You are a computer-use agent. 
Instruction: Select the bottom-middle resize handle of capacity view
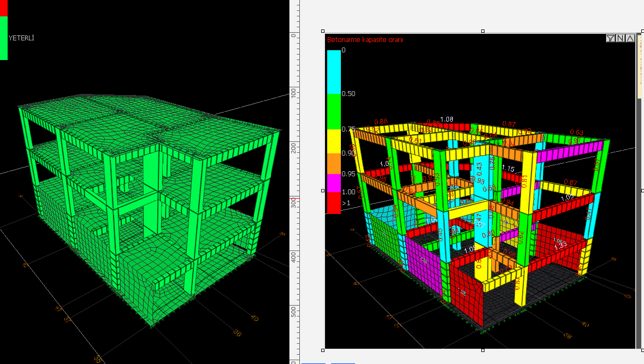(x=482, y=350)
